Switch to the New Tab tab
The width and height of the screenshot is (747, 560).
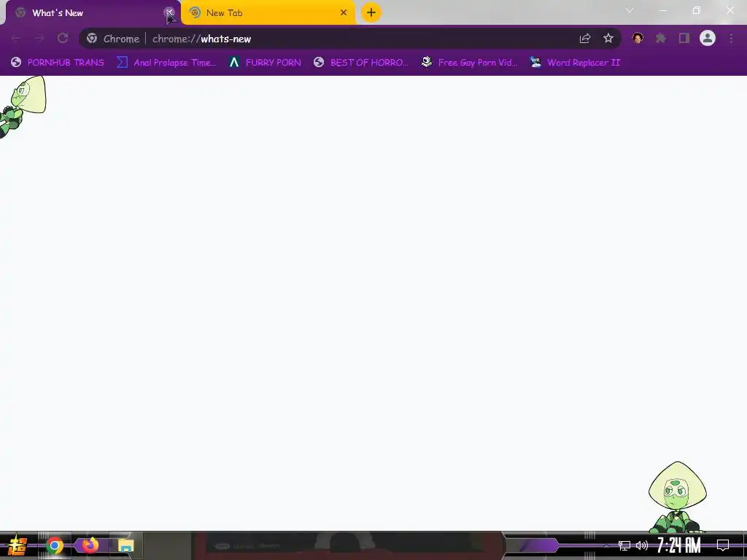268,13
